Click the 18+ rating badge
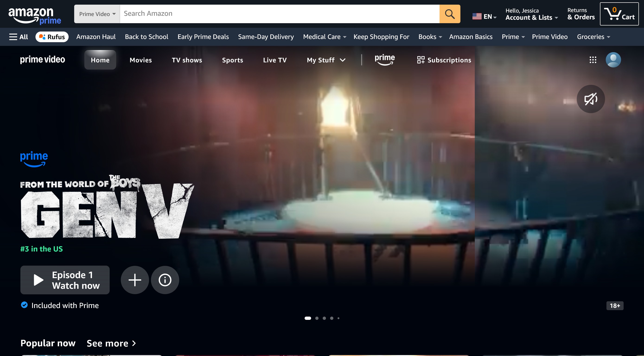This screenshot has width=644, height=356. pyautogui.click(x=615, y=305)
